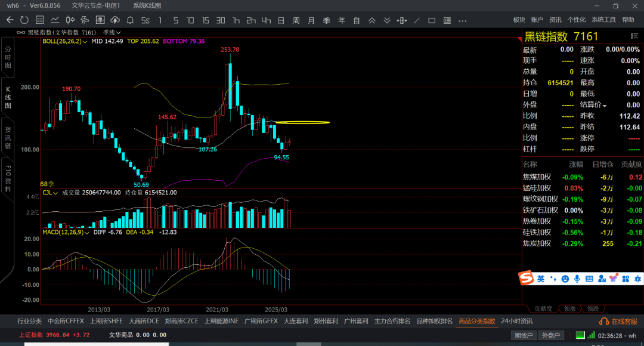Screen dimensions: 644x346
Task: Switch to the 24小时资讯 tab
Action: 516,321
